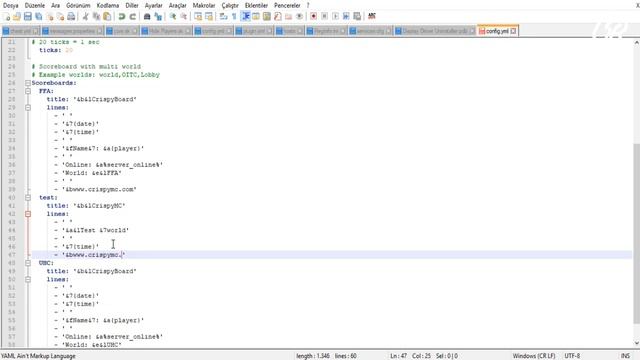
Task: Toggle INS insert mode in status bar
Action: tap(625, 356)
